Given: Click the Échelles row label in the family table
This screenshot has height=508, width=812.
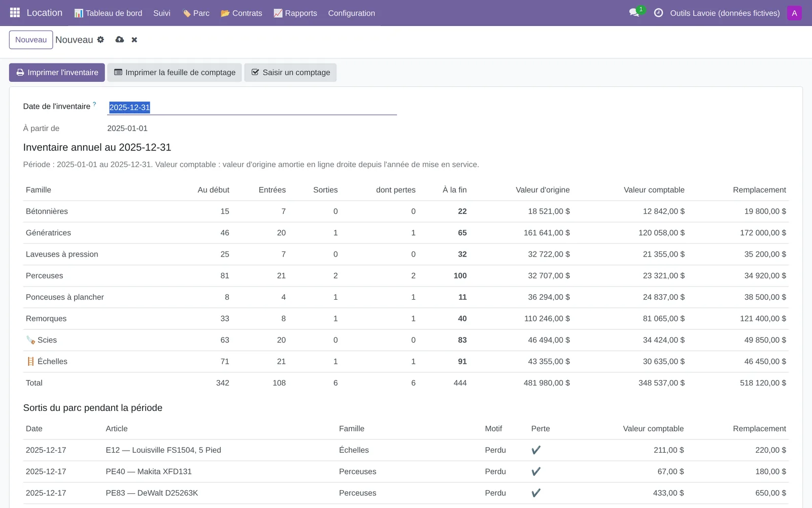Looking at the screenshot, I should 47,362.
